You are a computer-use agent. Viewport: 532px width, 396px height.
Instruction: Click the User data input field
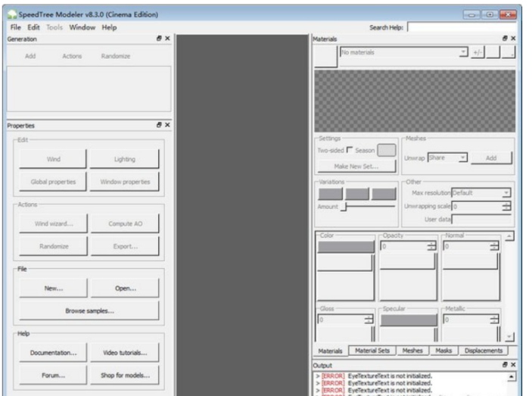pyautogui.click(x=481, y=220)
